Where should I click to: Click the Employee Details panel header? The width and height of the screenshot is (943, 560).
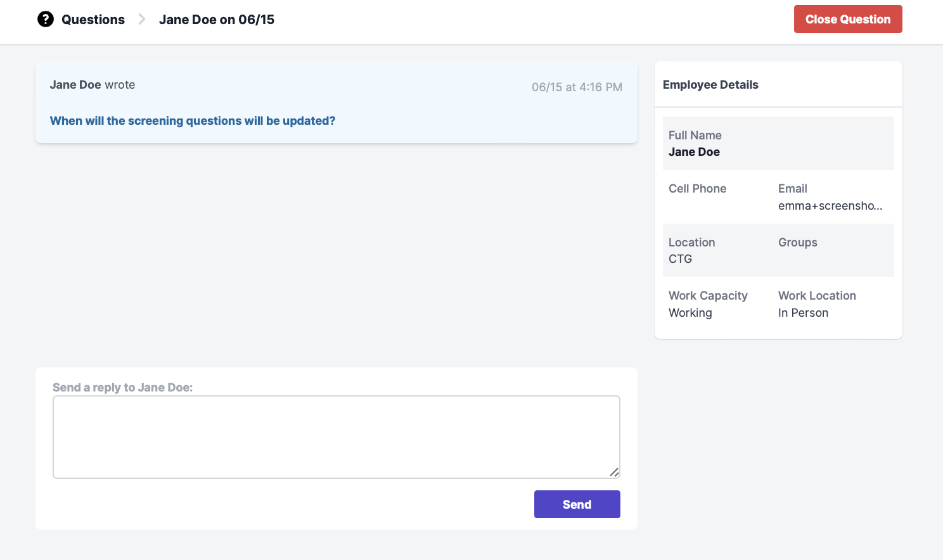pos(710,85)
